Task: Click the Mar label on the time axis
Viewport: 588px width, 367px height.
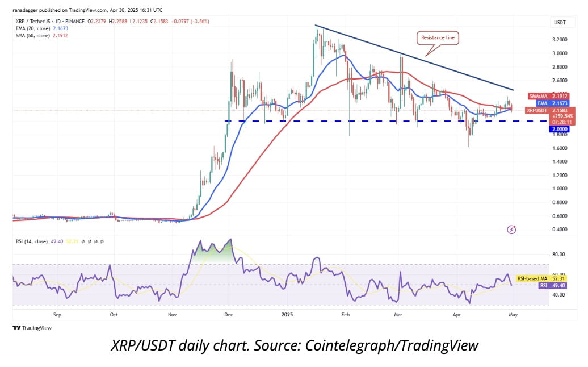Action: pos(398,315)
